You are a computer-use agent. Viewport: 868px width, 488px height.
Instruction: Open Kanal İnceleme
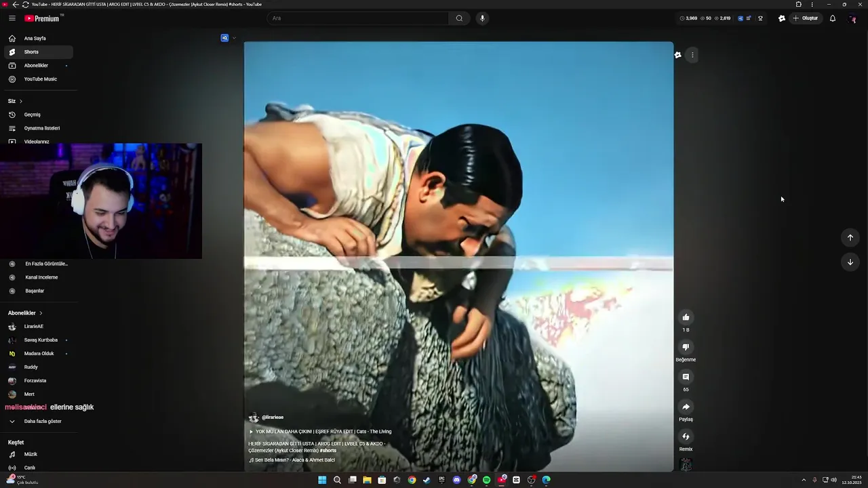tap(39, 277)
